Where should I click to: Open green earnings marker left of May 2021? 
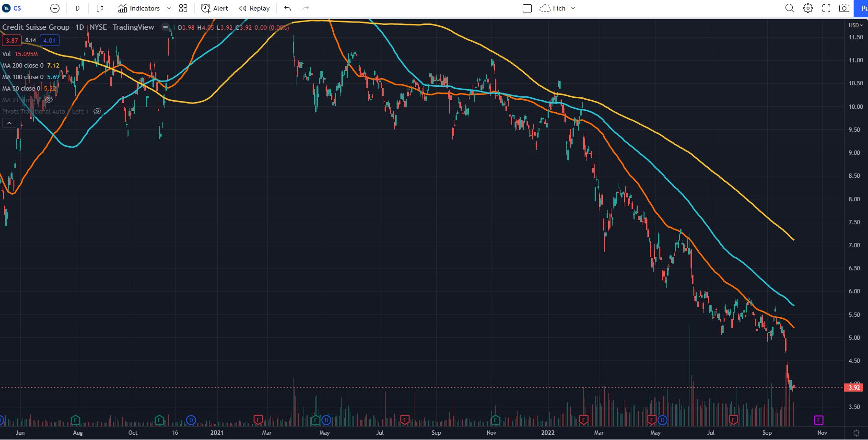coord(315,420)
